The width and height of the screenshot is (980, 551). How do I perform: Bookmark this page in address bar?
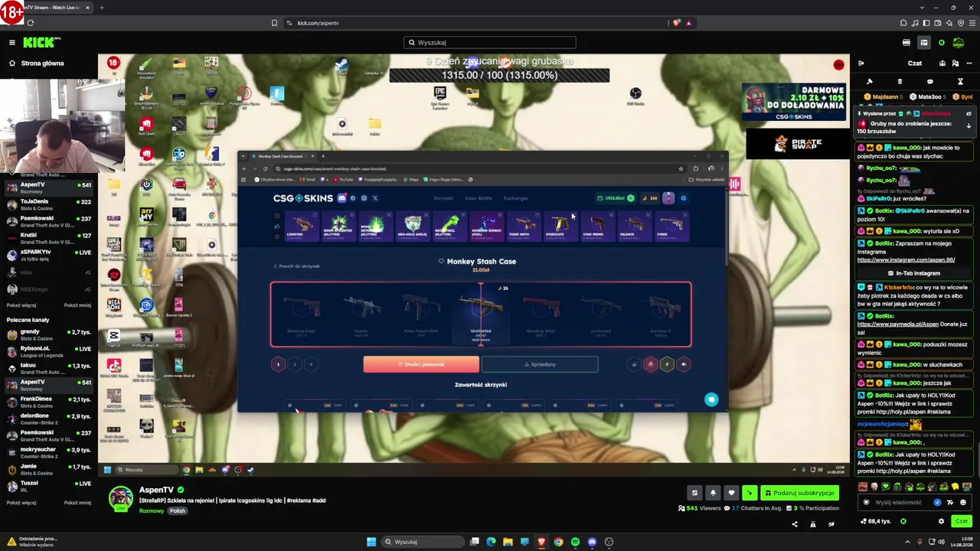(x=274, y=23)
